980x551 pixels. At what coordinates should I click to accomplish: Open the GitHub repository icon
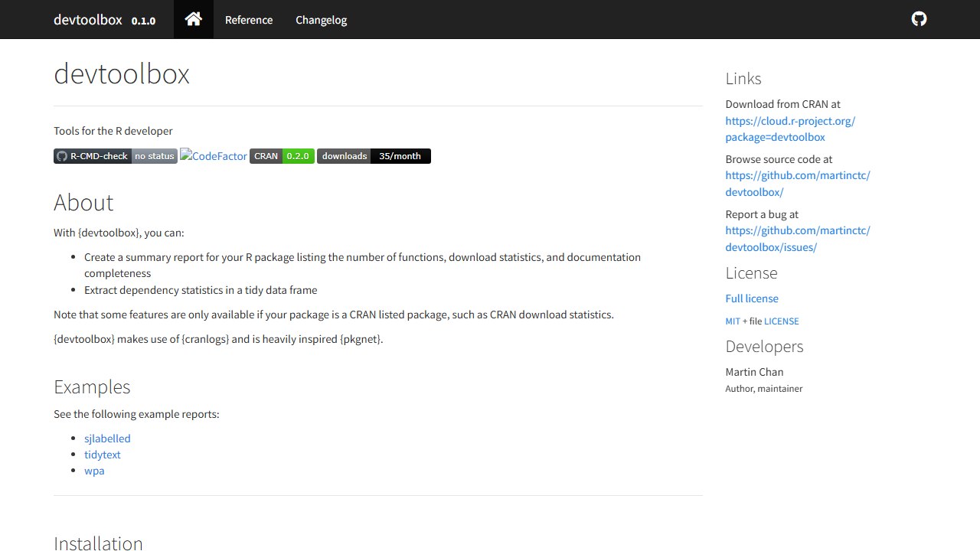(x=919, y=19)
